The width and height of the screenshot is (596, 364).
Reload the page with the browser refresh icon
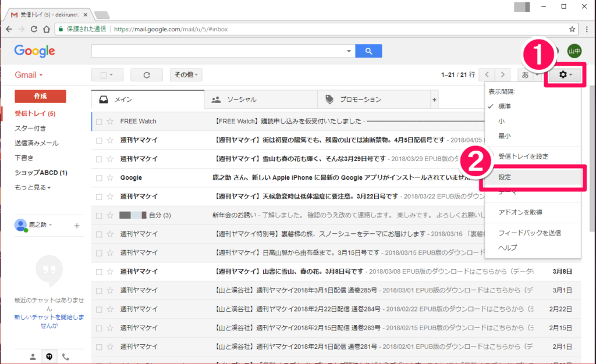(x=34, y=29)
